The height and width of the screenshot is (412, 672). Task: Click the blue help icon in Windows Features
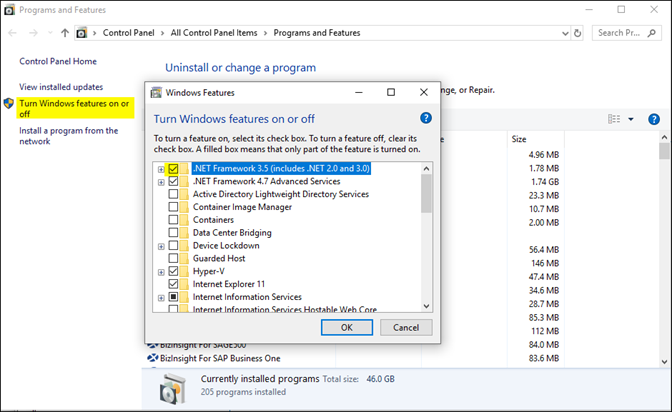click(x=426, y=118)
